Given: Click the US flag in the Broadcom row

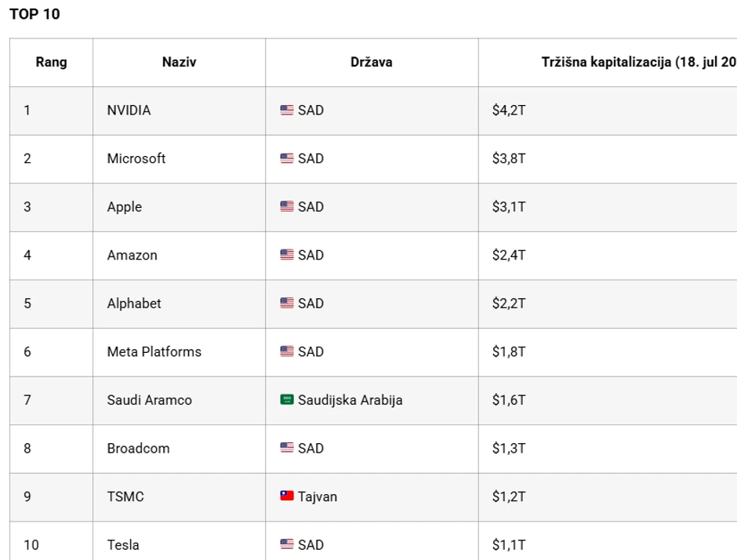Looking at the screenshot, I should tap(287, 449).
